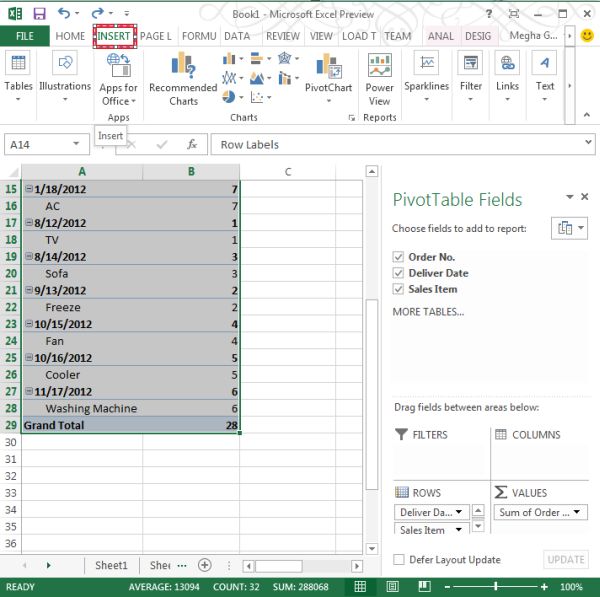Collapse the 10/15/2012 group
600x597 pixels.
(x=29, y=323)
